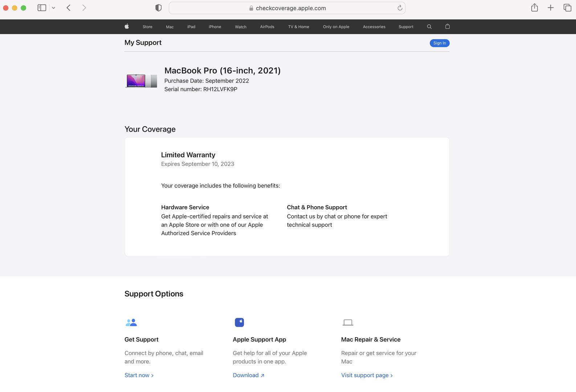Follow the Start now link
This screenshot has width=576, height=392.
point(139,375)
